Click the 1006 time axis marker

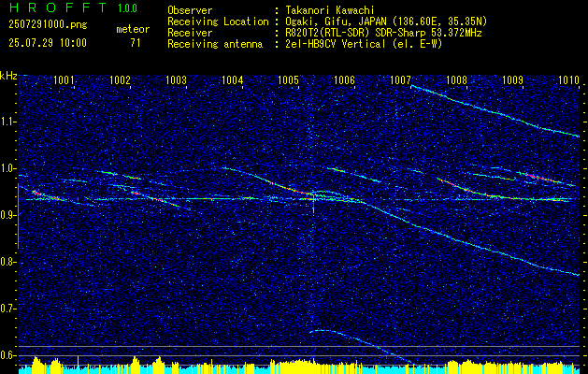344,79
